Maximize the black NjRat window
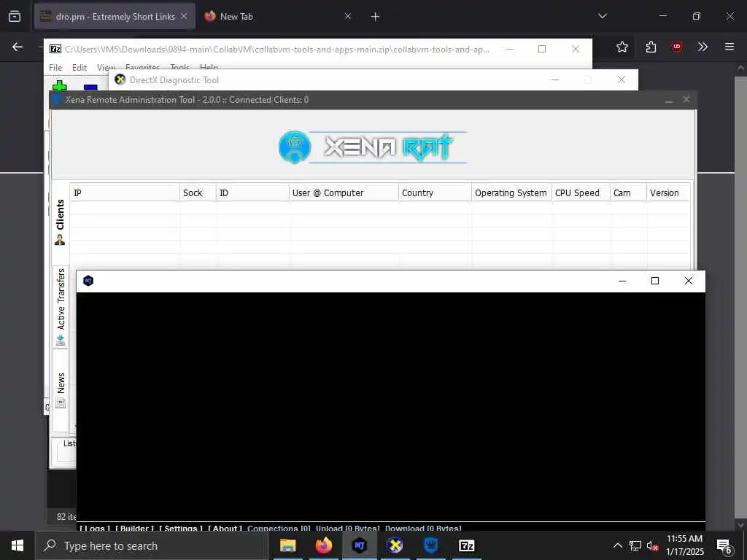747x560 pixels. click(x=655, y=281)
